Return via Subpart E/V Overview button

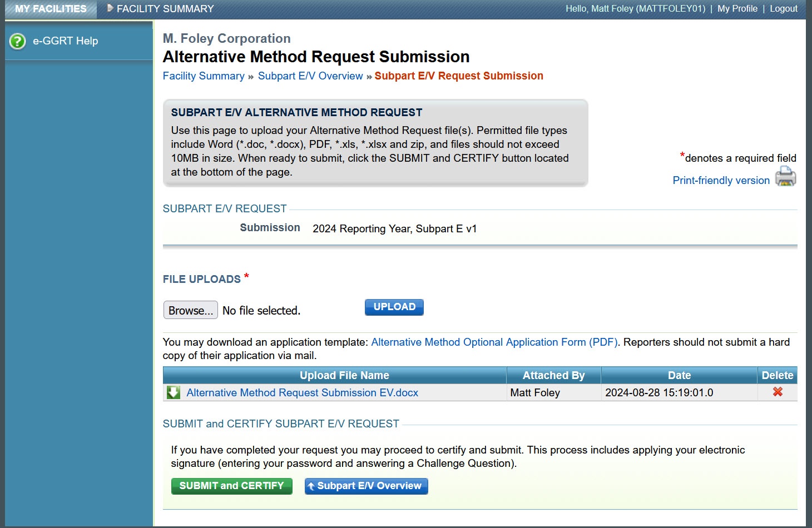tap(366, 486)
